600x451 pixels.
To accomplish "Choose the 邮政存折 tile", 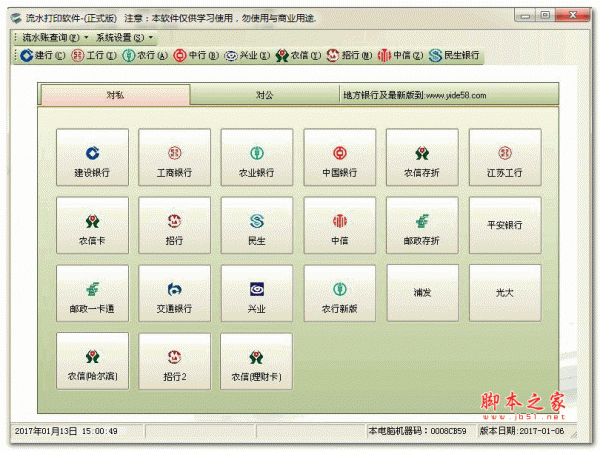I will (422, 225).
